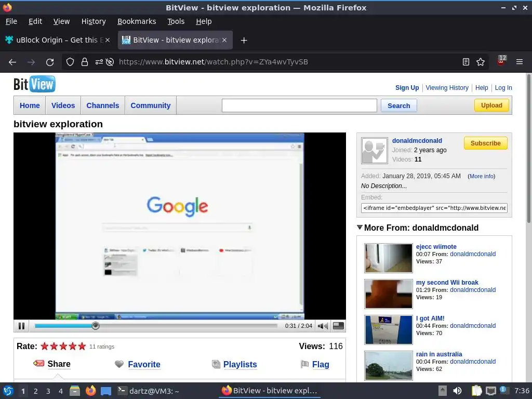The height and width of the screenshot is (399, 532).
Task: Go back with the browser back arrow
Action: tap(12, 62)
